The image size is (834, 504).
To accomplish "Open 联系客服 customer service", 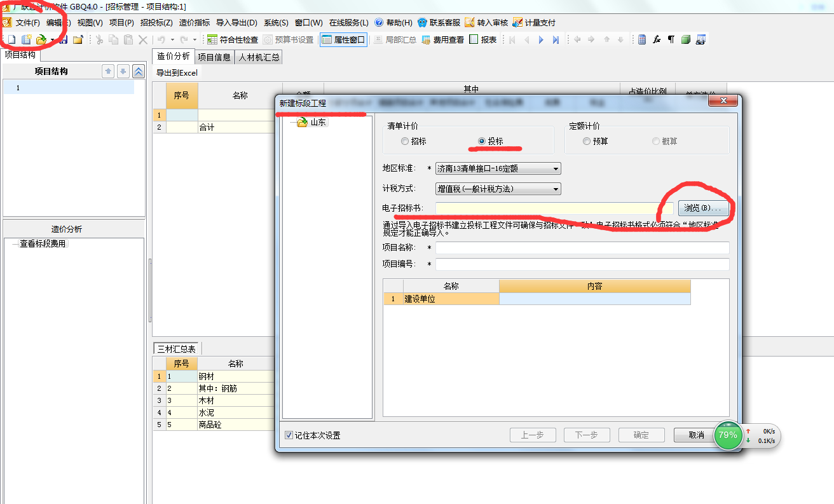I will tap(439, 22).
